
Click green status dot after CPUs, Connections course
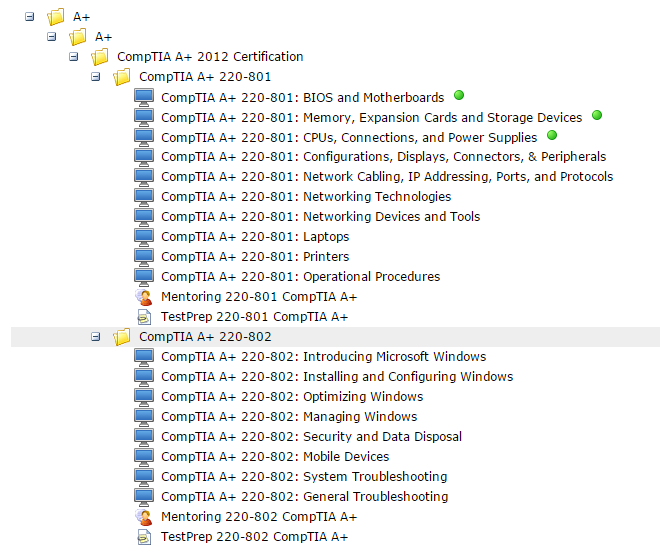(x=552, y=135)
